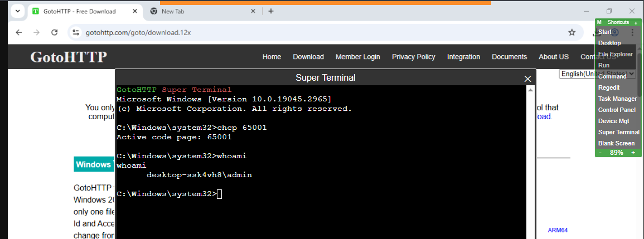Image resolution: width=644 pixels, height=239 pixels.
Task: Open the Member Login nav link
Action: pos(358,57)
